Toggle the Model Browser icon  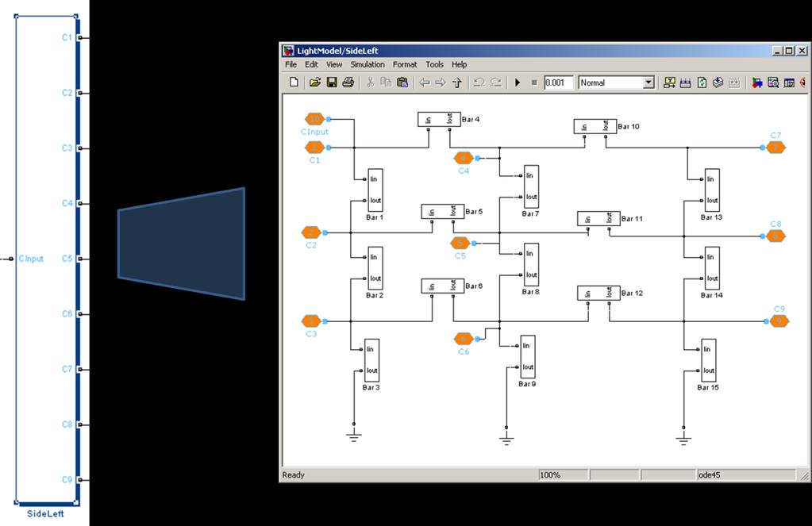click(x=789, y=83)
